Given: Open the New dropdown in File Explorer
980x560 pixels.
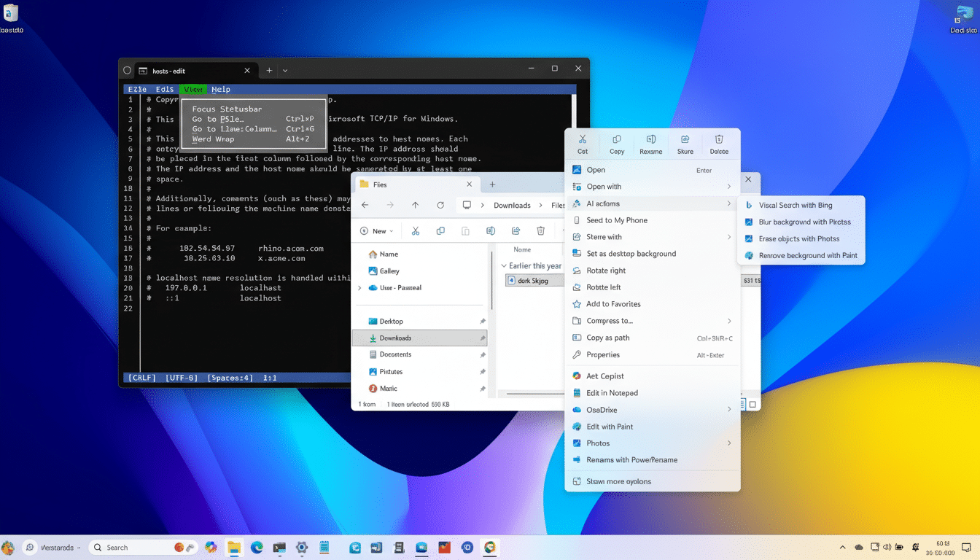Looking at the screenshot, I should tap(377, 230).
